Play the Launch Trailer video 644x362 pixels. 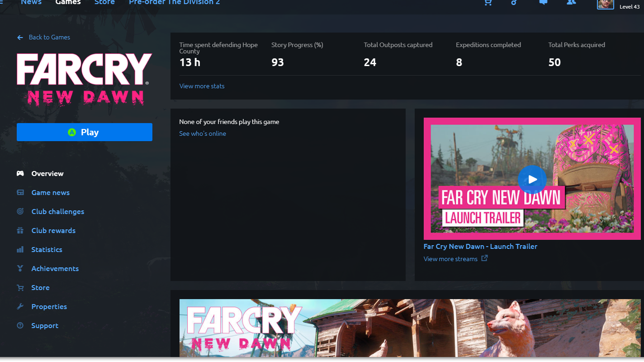coord(532,179)
